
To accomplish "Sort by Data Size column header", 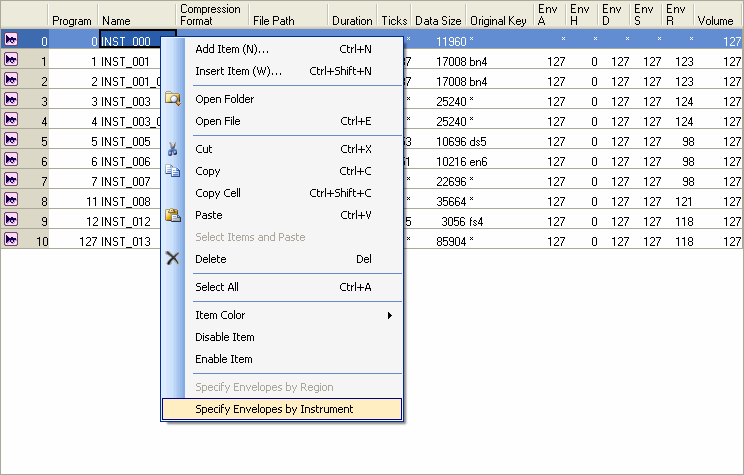I will click(438, 20).
